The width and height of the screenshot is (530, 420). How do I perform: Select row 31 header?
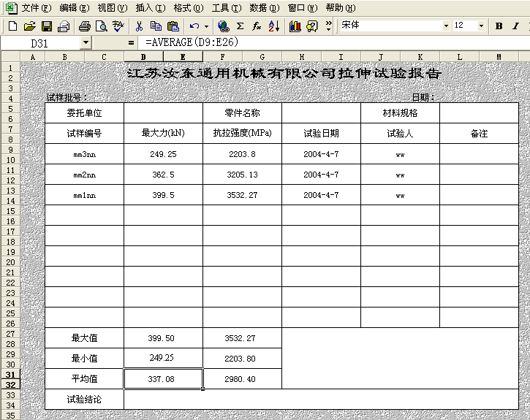click(x=10, y=375)
